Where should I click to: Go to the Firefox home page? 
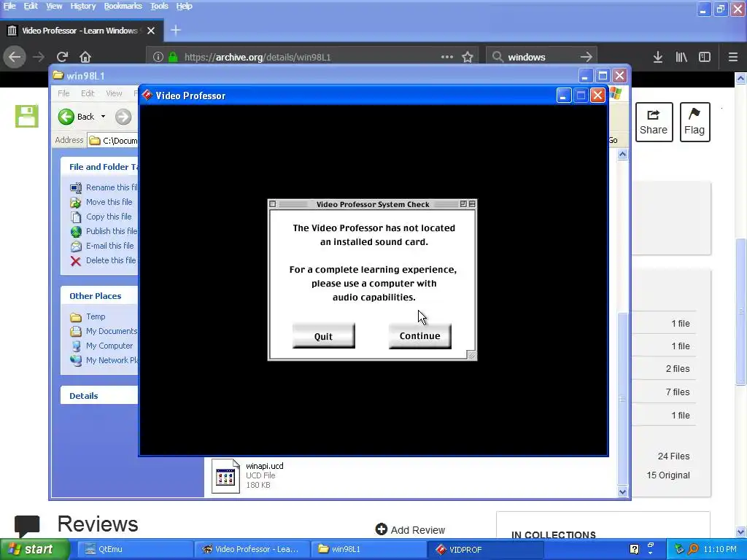(x=85, y=57)
